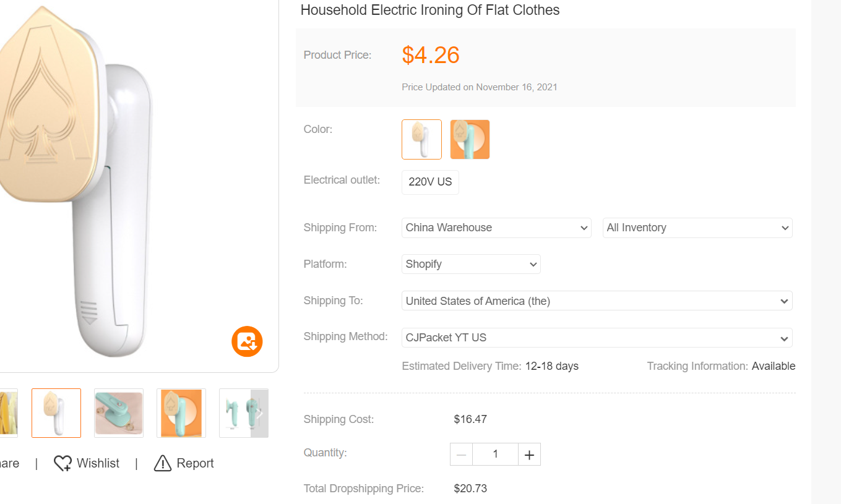This screenshot has width=841, height=504.
Task: Select the white iron color swatch
Action: tap(421, 139)
